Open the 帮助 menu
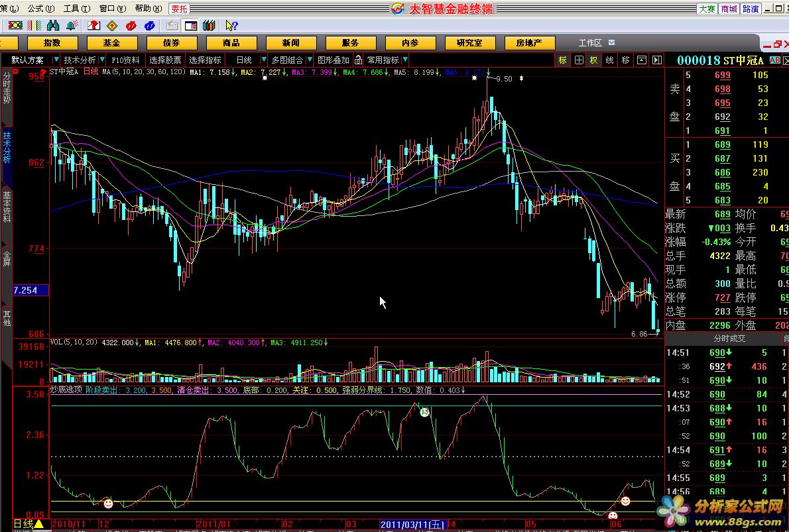This screenshot has height=532, width=789. (x=149, y=9)
